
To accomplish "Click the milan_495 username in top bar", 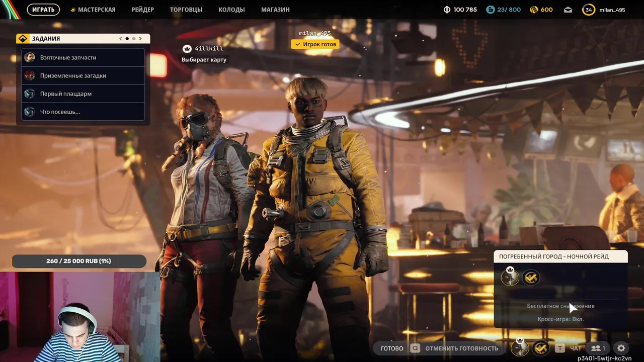I will click(x=612, y=10).
